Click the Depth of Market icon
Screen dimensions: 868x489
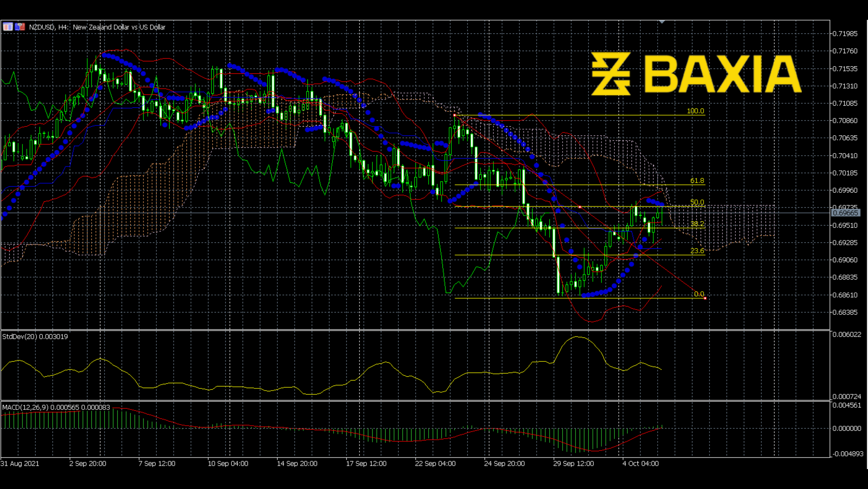pyautogui.click(x=7, y=27)
